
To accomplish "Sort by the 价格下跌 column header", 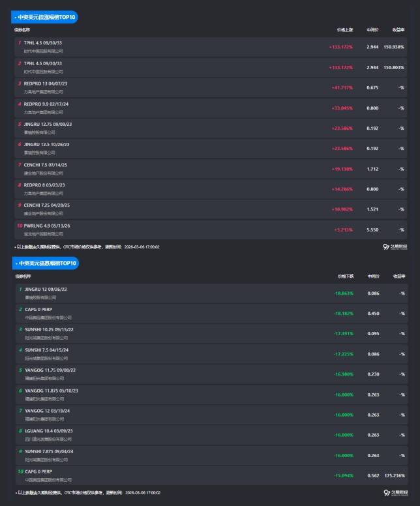I will tap(345, 276).
